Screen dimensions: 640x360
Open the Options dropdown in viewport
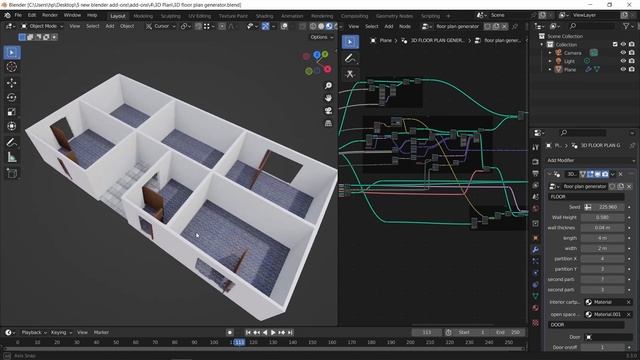[322, 37]
